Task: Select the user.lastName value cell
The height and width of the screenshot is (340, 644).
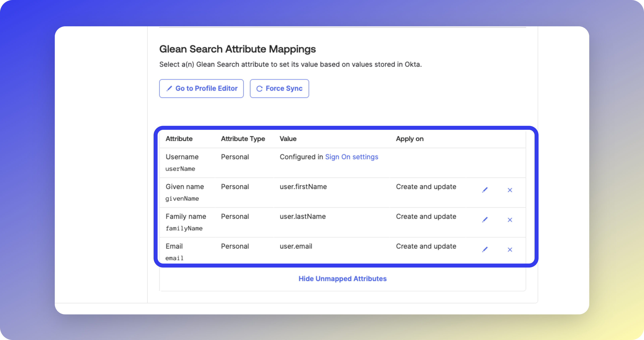Action: 302,216
